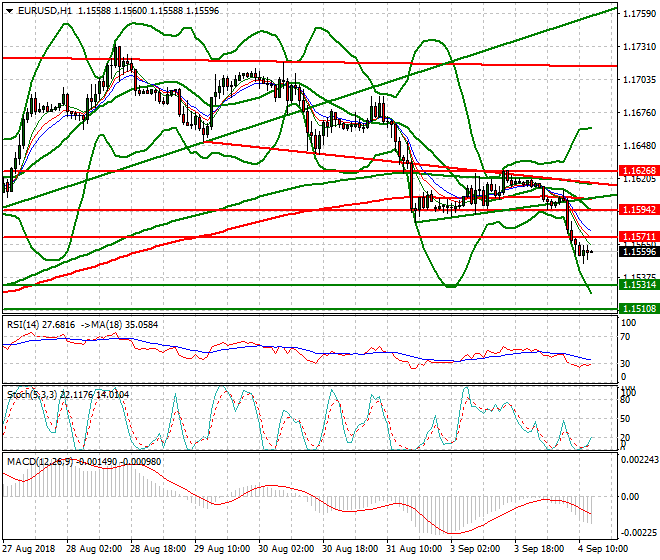Click the 31 Aug 10:00 time label

414,549
